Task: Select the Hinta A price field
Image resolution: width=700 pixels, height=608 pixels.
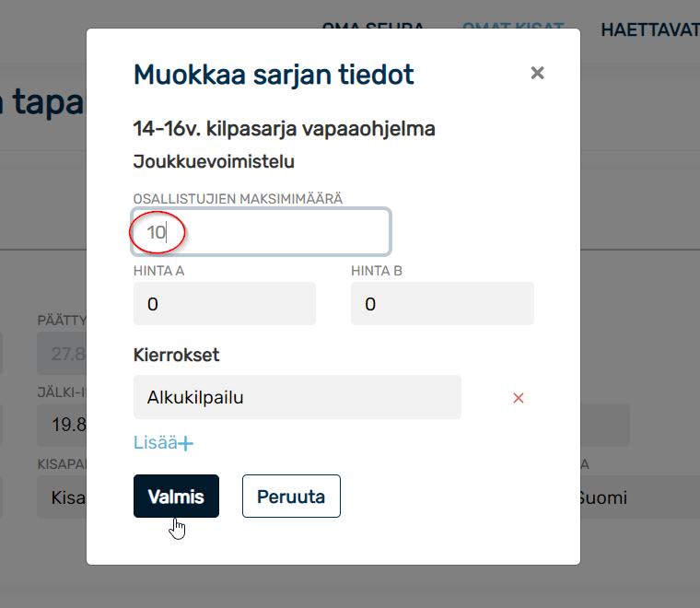Action: coord(225,304)
